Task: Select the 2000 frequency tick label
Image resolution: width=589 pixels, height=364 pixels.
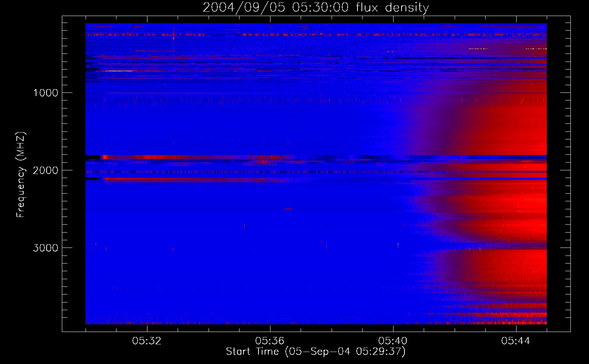Action: pos(46,170)
